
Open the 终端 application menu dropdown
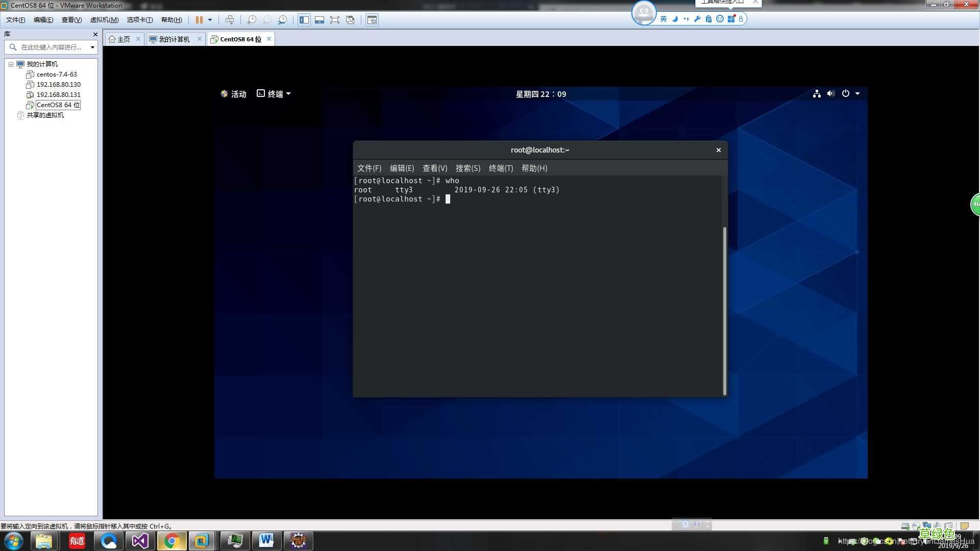coord(274,94)
